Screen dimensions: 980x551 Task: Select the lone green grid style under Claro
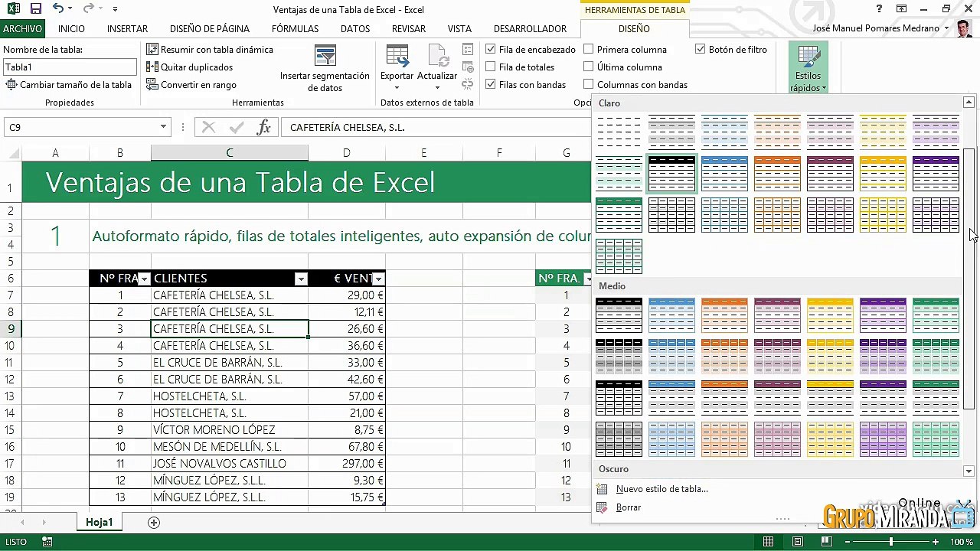click(x=619, y=256)
